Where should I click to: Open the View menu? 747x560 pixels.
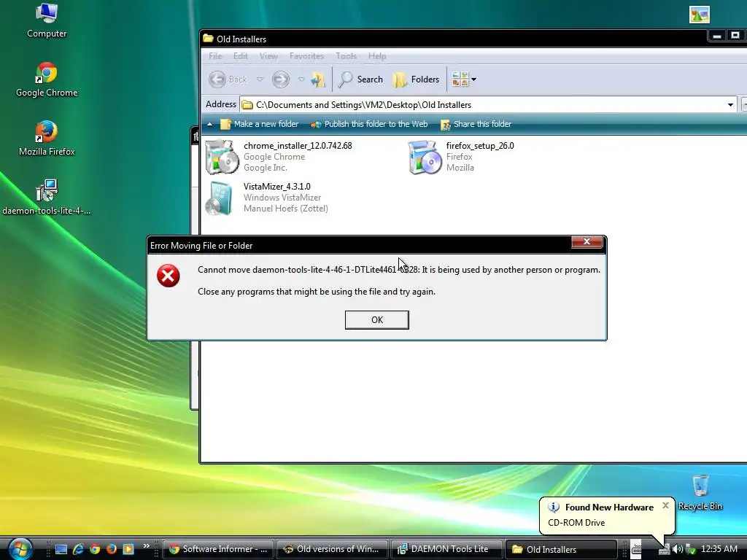pos(268,56)
